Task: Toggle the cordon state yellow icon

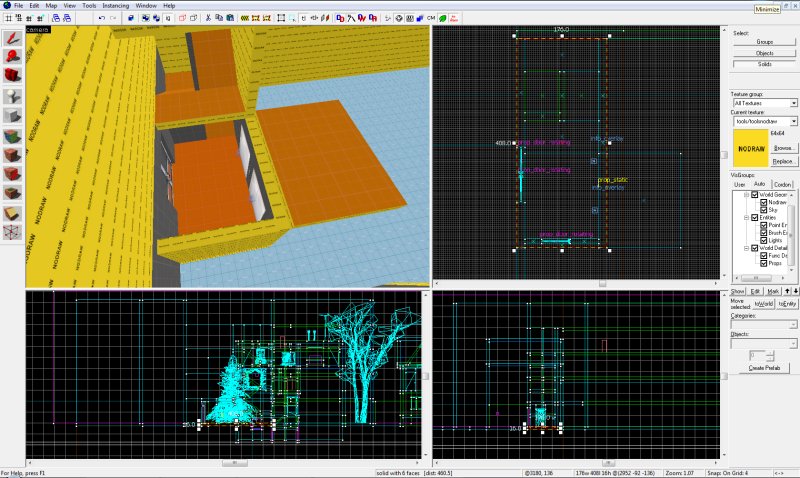Action: pyautogui.click(x=245, y=18)
